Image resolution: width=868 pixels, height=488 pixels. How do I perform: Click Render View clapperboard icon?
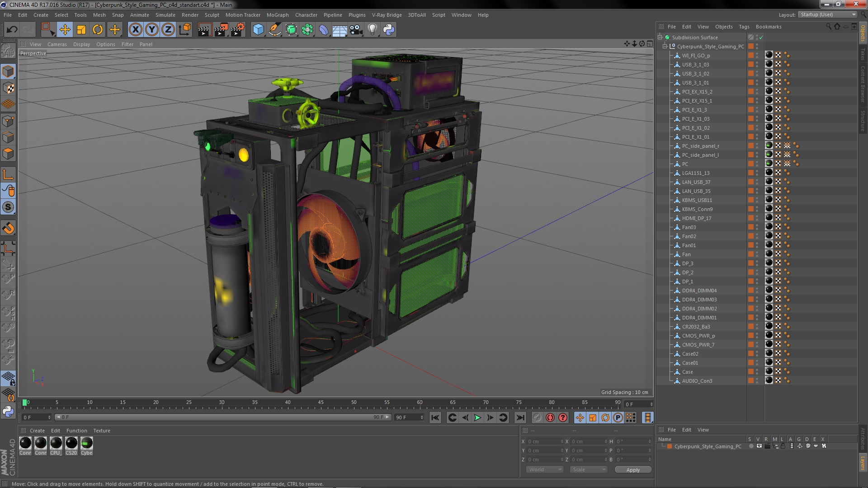[204, 30]
